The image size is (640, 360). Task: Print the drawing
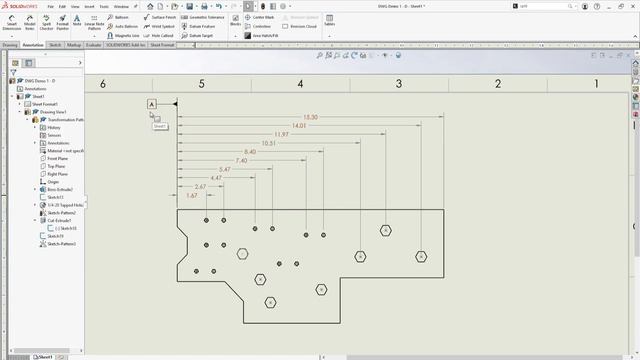pyautogui.click(x=204, y=6)
